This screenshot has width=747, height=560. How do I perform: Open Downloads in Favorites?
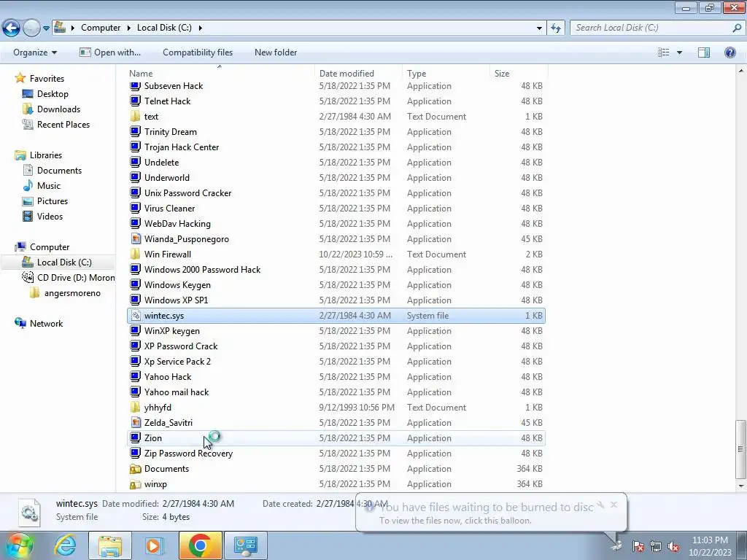point(58,109)
